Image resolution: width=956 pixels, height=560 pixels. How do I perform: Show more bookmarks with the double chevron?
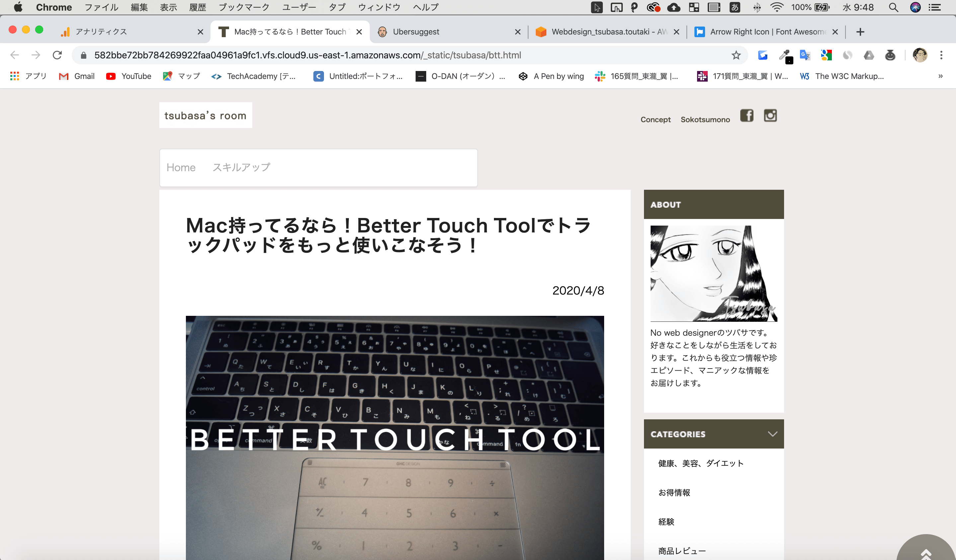click(x=940, y=76)
